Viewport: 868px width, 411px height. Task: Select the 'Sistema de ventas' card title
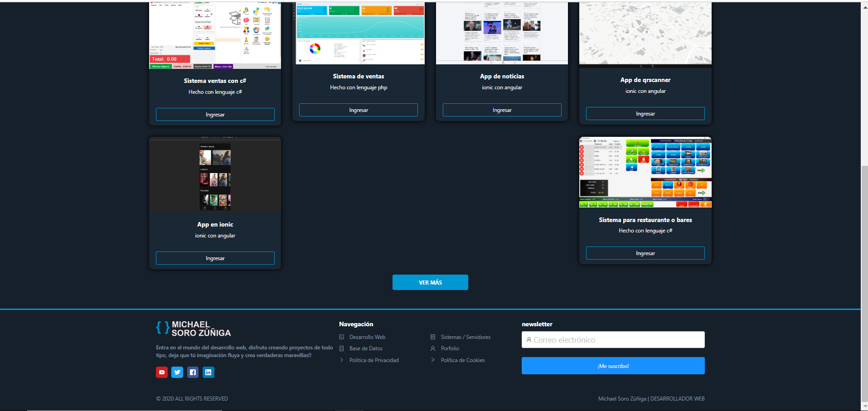coord(359,76)
